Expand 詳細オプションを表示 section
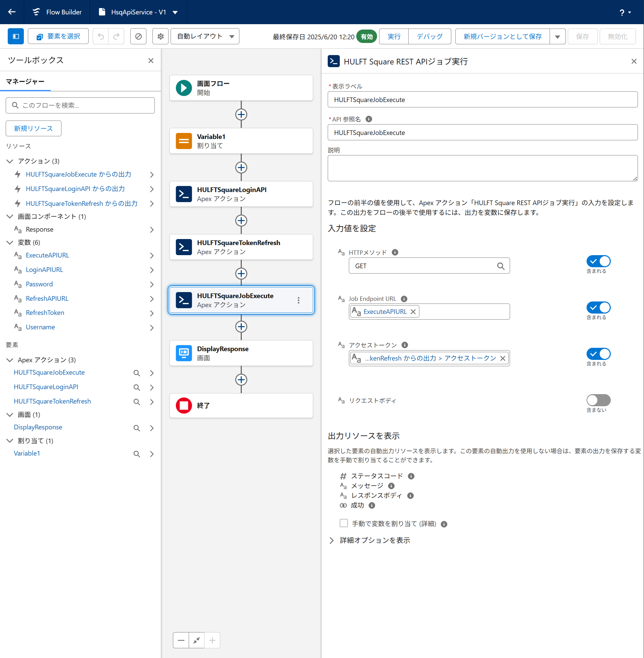The width and height of the screenshot is (644, 658). (x=331, y=540)
